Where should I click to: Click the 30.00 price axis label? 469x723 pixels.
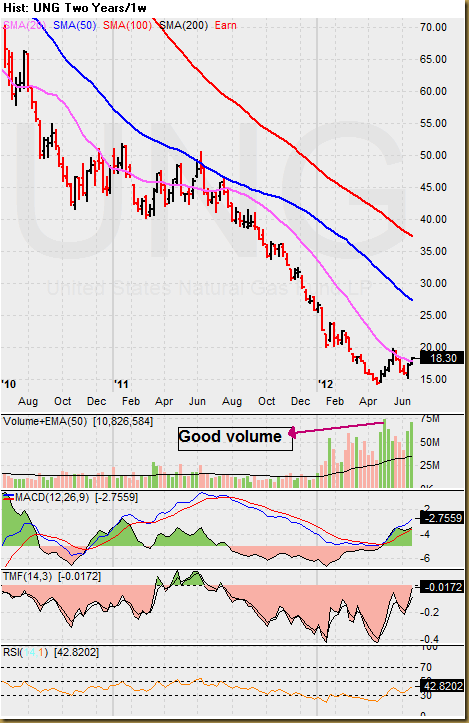tap(433, 283)
